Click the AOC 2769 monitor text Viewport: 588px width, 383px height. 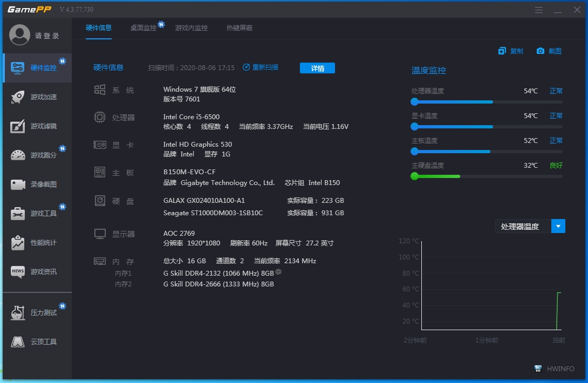point(179,233)
